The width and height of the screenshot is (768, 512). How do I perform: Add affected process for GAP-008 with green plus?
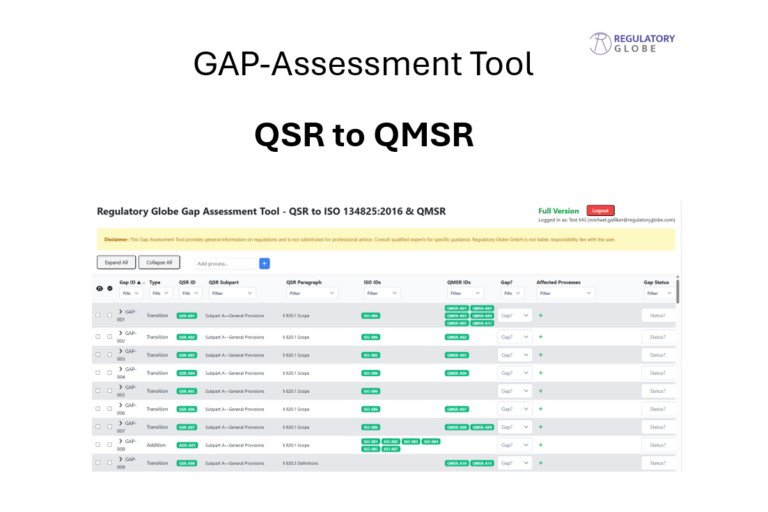tap(541, 445)
